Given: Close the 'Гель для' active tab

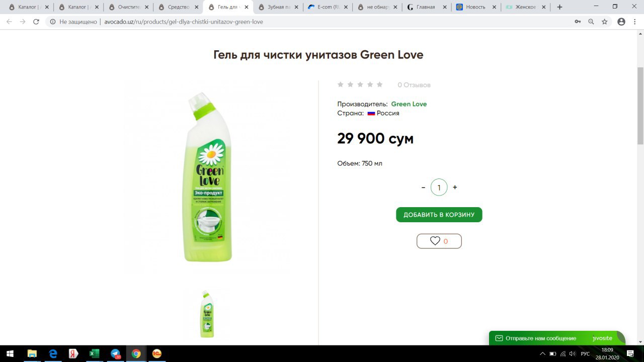Looking at the screenshot, I should point(246,7).
